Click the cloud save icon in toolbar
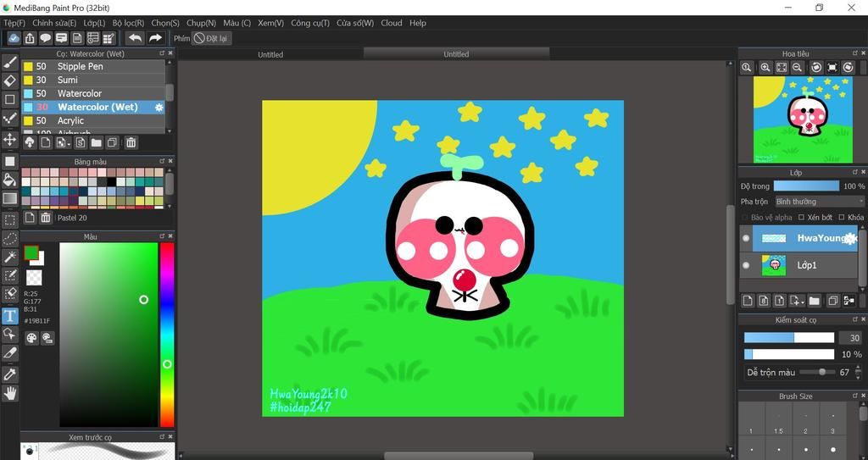This screenshot has width=868, height=460. 14,38
